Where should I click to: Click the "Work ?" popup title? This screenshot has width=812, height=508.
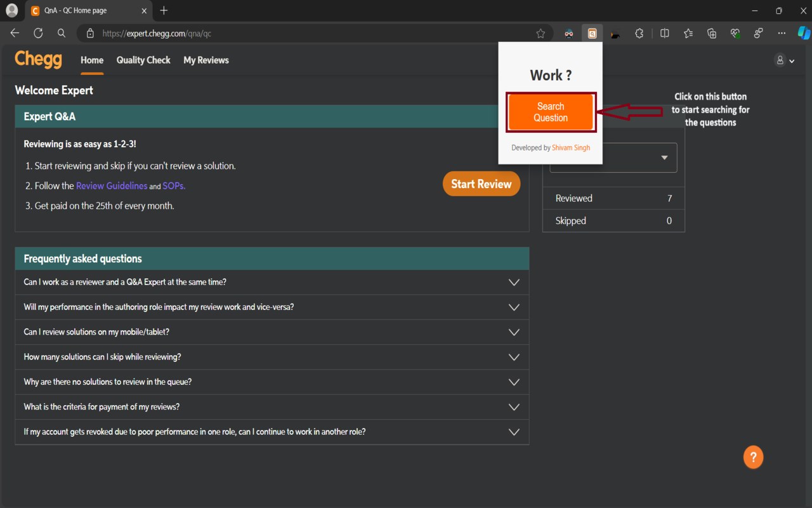tap(551, 75)
